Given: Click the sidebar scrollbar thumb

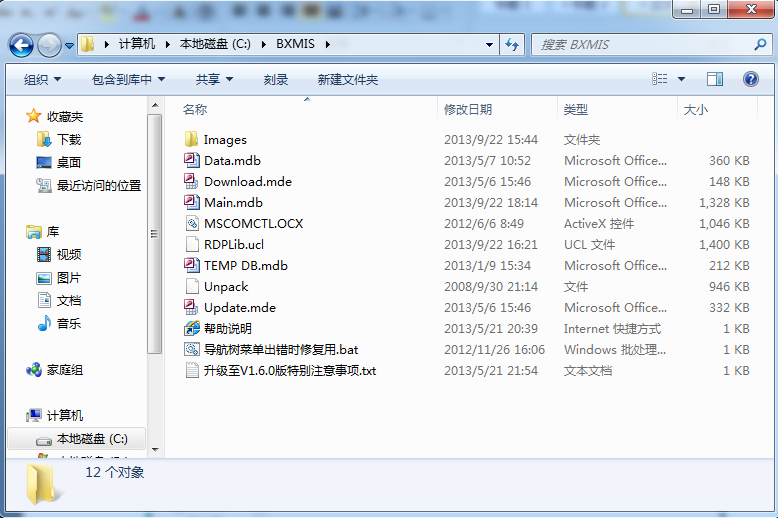Looking at the screenshot, I should point(155,234).
